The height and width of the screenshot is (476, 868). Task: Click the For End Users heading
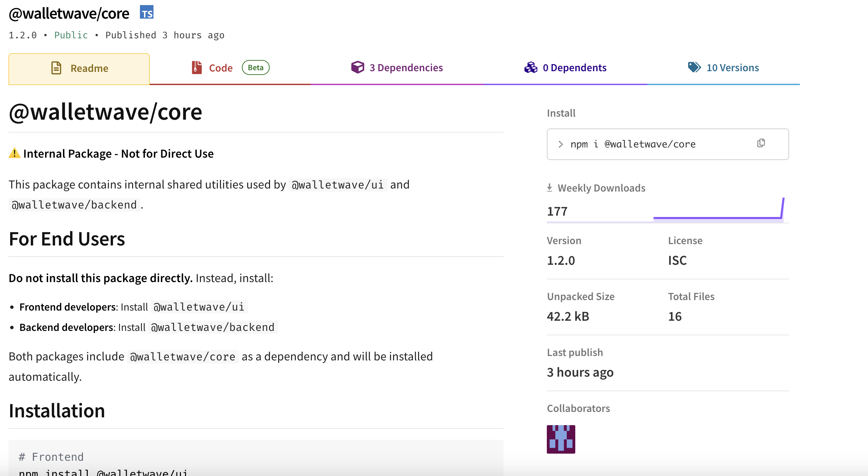67,239
